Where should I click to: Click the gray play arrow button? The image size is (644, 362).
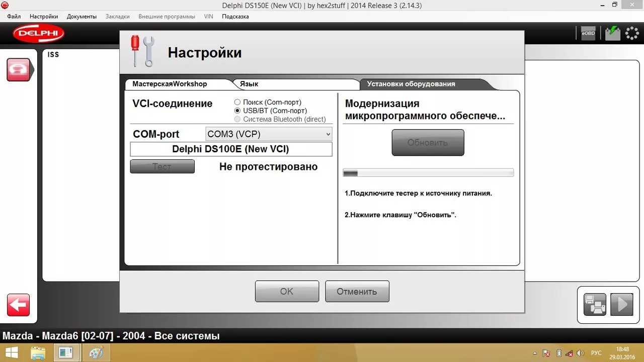coord(622,305)
